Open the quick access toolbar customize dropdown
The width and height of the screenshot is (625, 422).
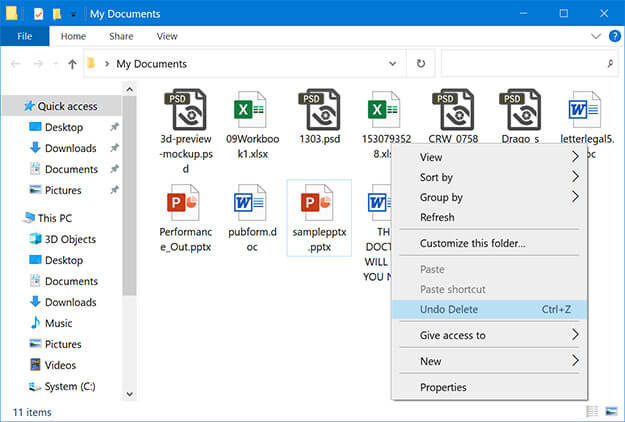pos(73,15)
